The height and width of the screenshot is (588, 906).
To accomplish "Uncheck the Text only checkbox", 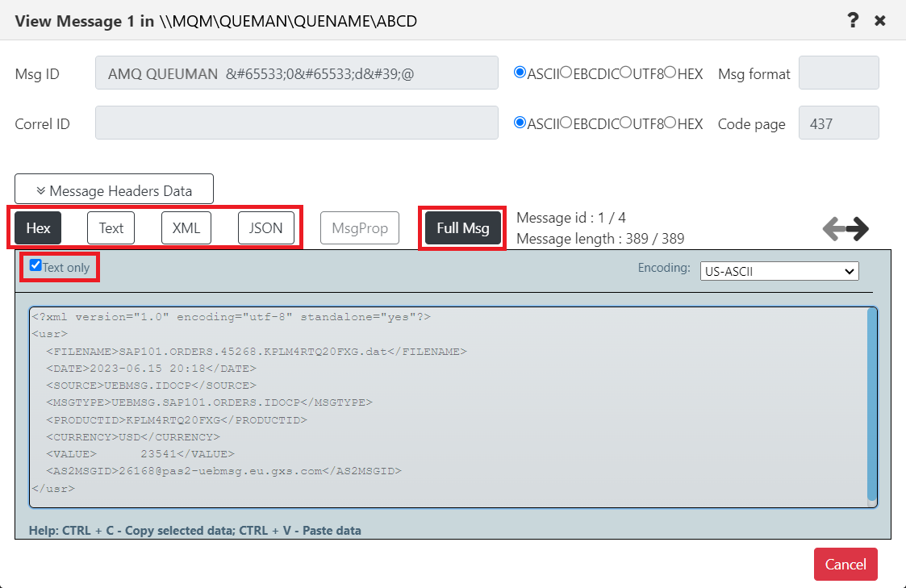I will click(35, 265).
